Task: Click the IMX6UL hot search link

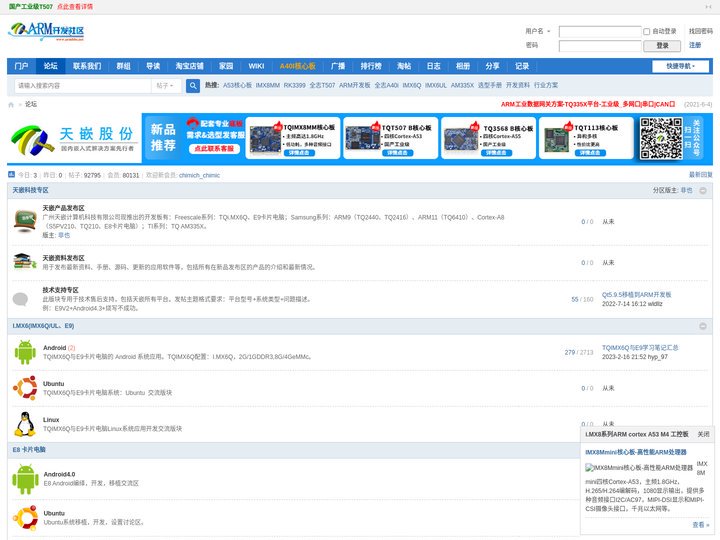Action: (436, 85)
